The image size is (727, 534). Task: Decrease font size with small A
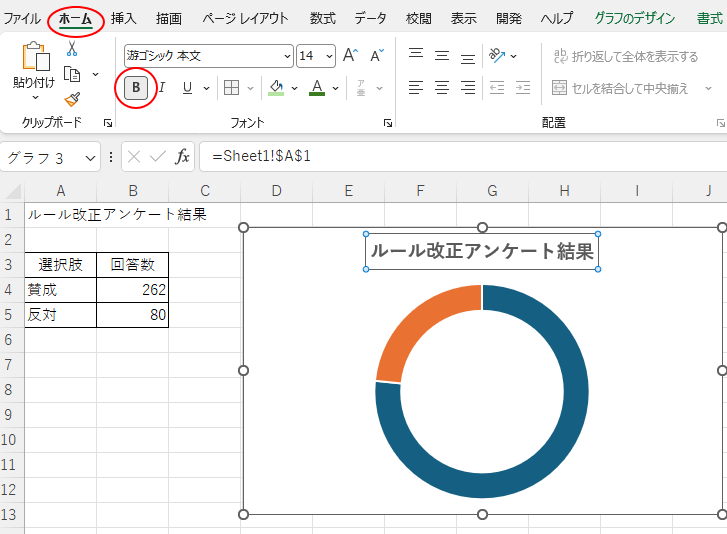tap(377, 56)
